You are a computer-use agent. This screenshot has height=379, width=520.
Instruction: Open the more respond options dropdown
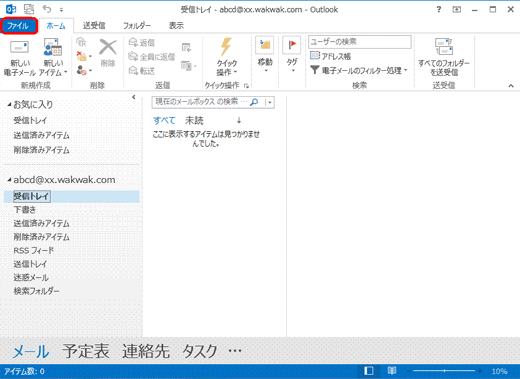(x=189, y=66)
